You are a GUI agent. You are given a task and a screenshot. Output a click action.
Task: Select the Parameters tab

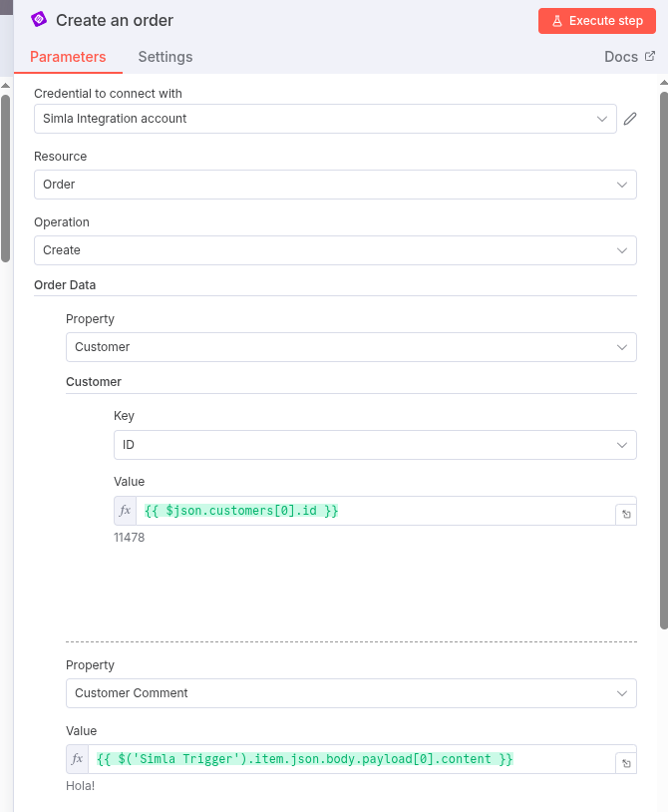pyautogui.click(x=68, y=57)
